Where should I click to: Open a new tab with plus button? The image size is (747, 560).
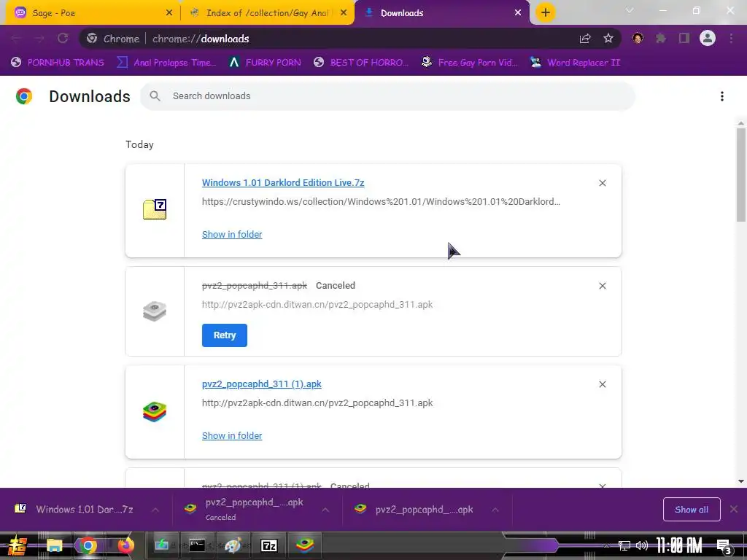[546, 12]
